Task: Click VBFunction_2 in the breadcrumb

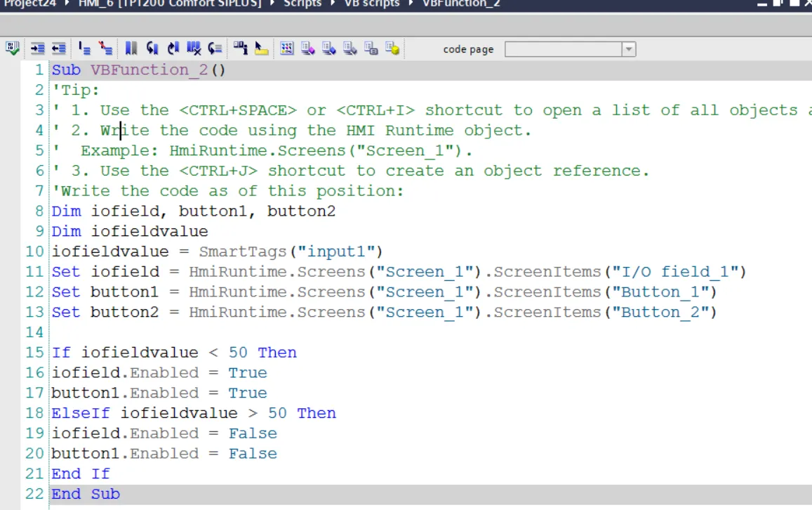Action: pyautogui.click(x=461, y=4)
